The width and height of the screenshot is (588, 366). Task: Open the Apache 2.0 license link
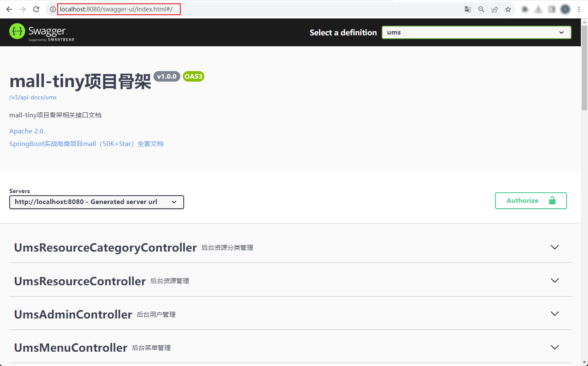26,131
